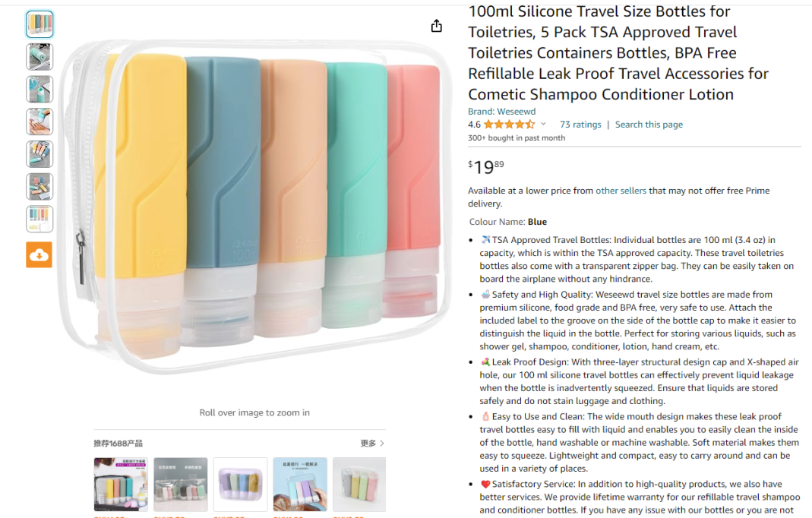Select the seventh thumbnail with bottle set

point(39,219)
